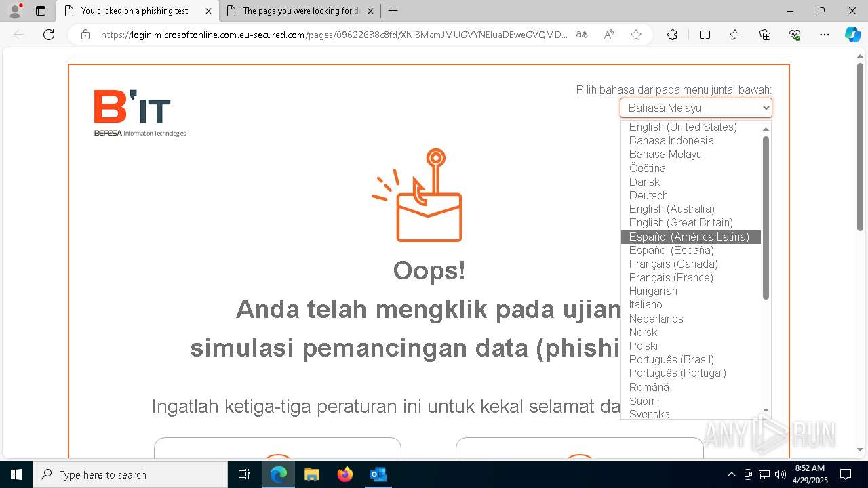
Task: Open the Bahasa Melayu language dropdown
Action: tap(696, 108)
